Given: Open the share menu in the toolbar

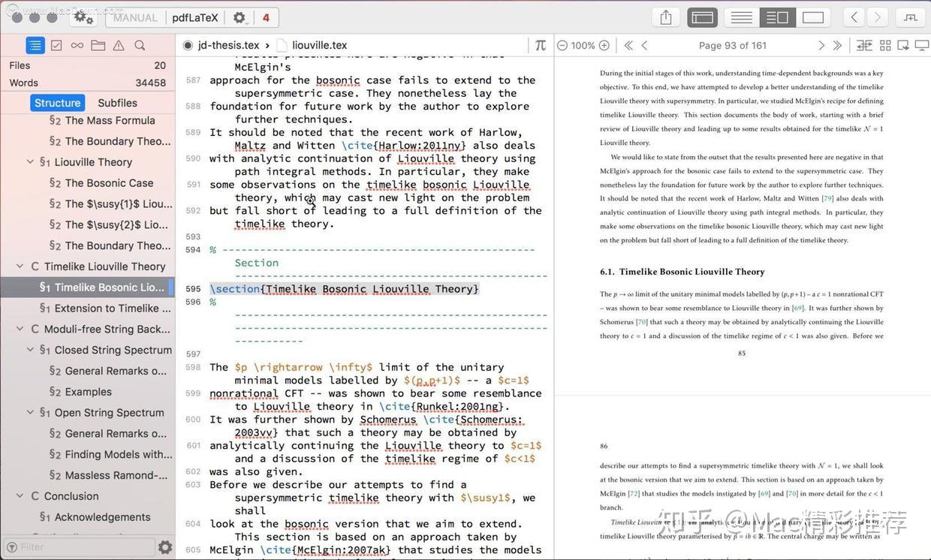Looking at the screenshot, I should pyautogui.click(x=665, y=17).
